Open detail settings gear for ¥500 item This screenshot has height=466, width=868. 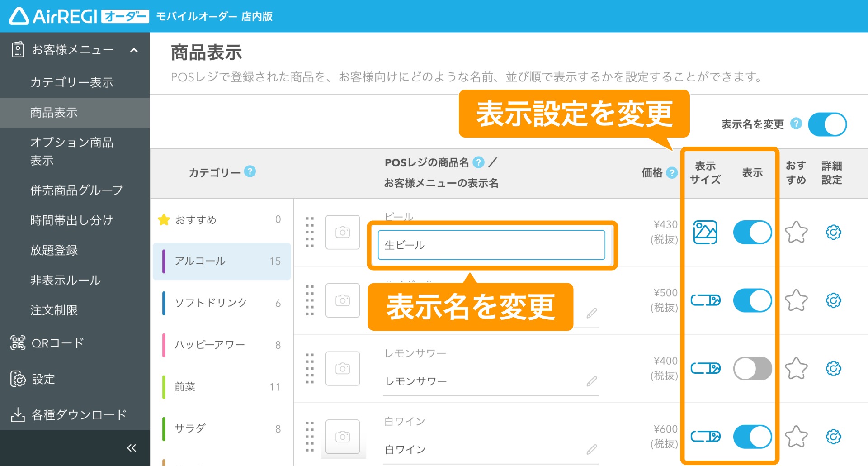pyautogui.click(x=833, y=300)
